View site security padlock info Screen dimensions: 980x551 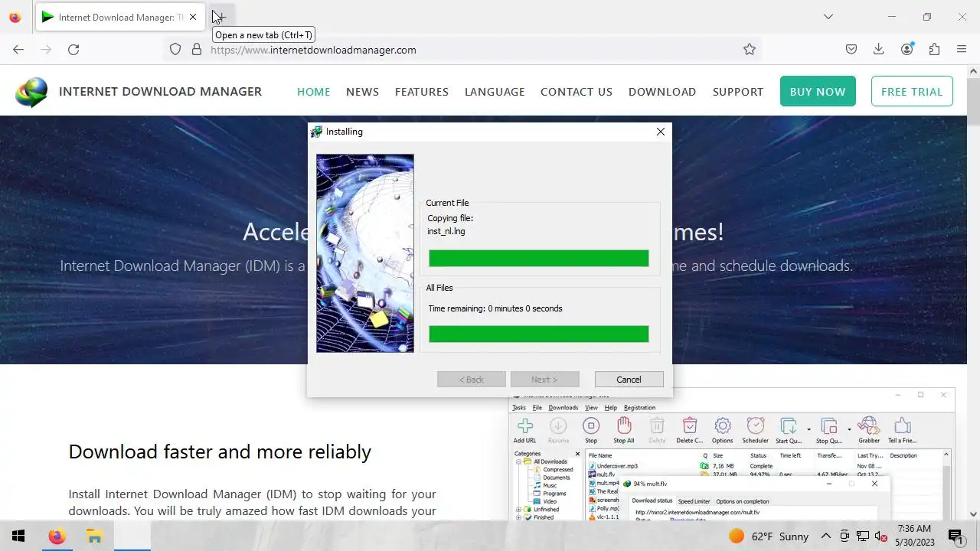coord(197,49)
